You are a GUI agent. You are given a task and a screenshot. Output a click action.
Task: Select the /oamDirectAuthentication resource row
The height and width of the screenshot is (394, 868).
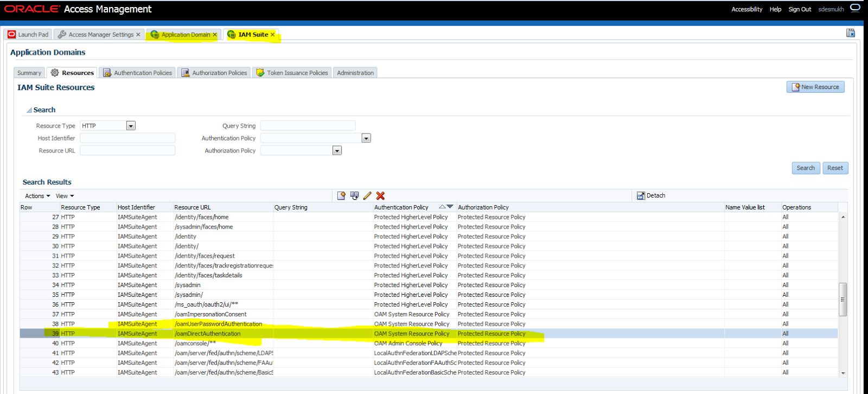429,334
